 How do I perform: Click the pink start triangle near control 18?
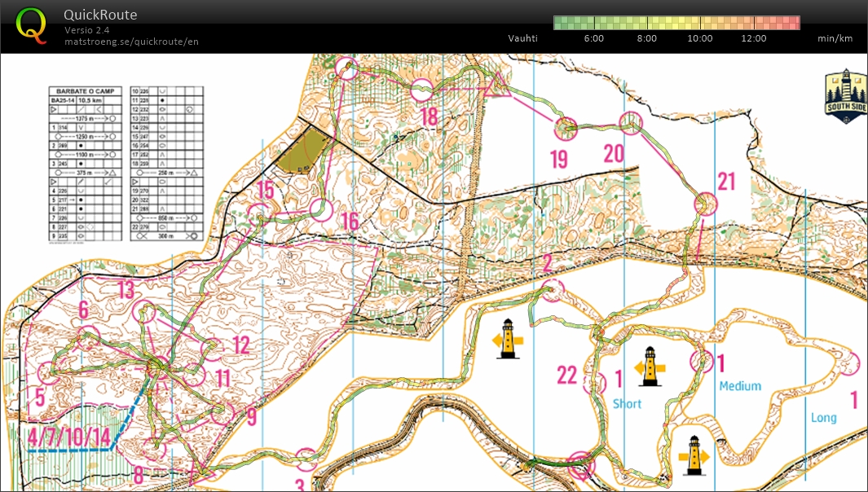tap(496, 84)
